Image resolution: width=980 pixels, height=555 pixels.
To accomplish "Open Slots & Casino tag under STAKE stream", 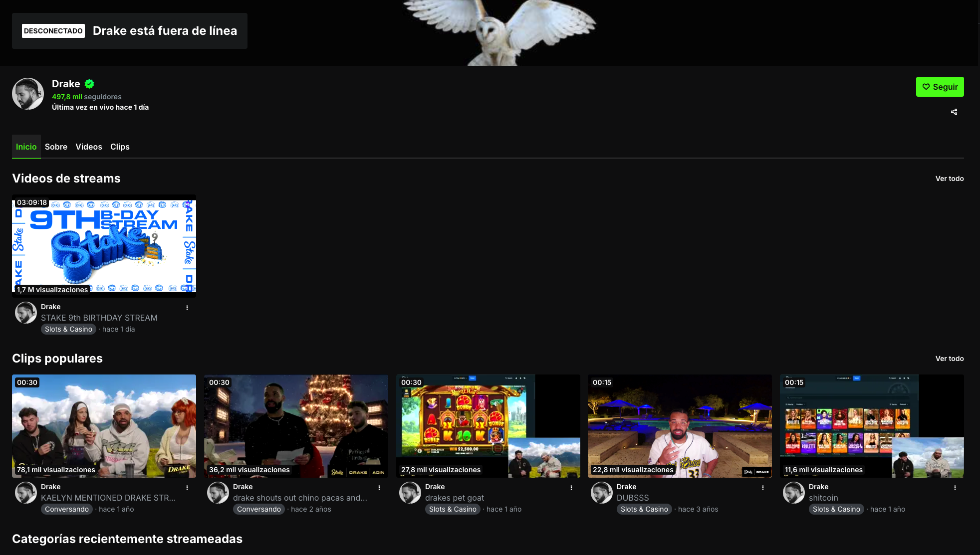I will tap(69, 329).
